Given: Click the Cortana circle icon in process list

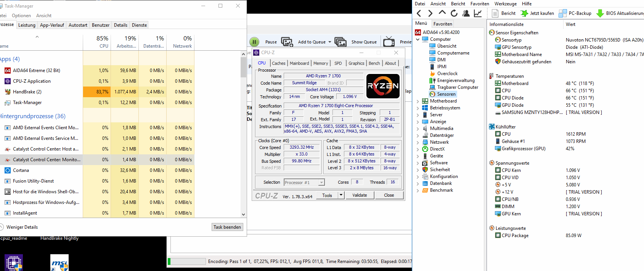Looking at the screenshot, I should (8, 170).
